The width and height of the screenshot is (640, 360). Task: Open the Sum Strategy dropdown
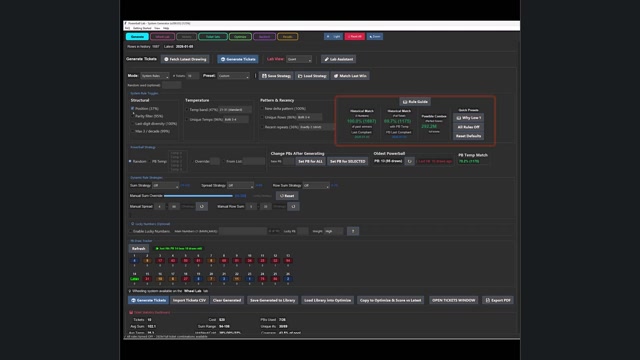[x=165, y=185]
